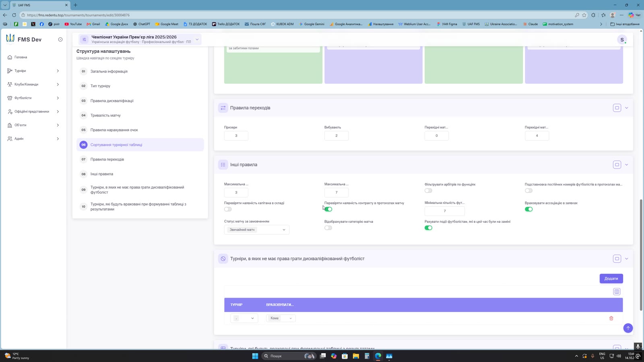The height and width of the screenshot is (362, 644).
Task: Open Статус матчу за замовченням dropdown
Action: [257, 230]
